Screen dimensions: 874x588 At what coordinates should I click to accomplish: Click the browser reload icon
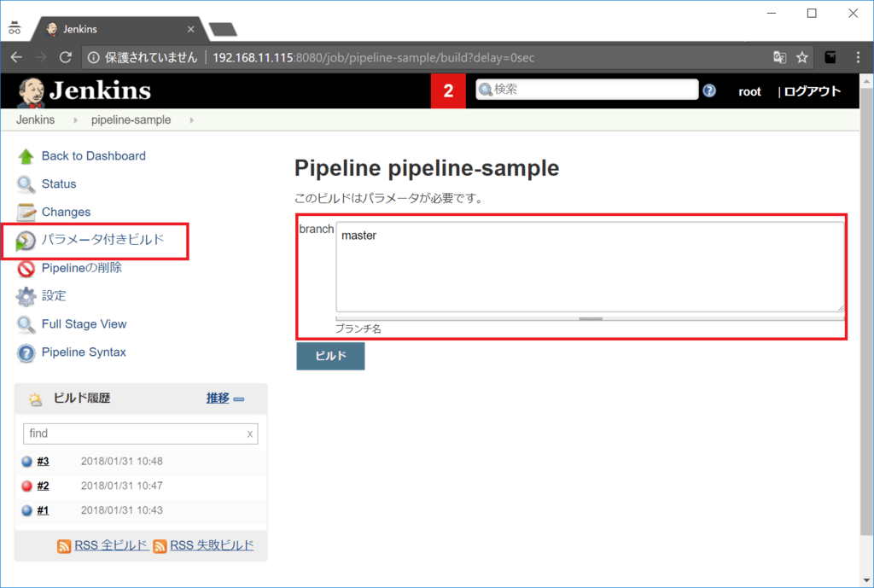(66, 57)
